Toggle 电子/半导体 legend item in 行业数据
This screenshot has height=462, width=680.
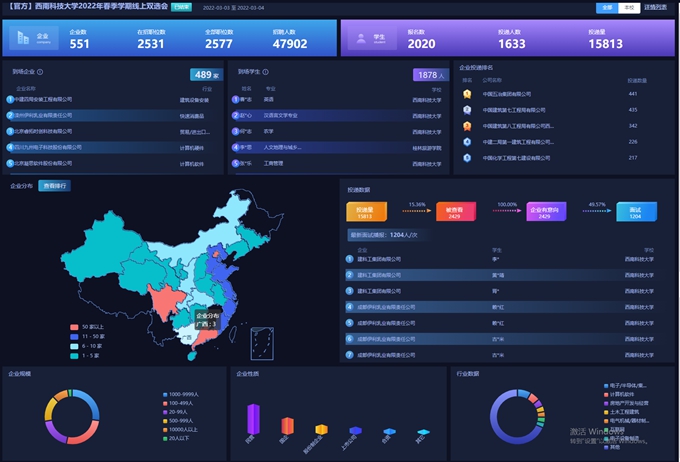pos(625,385)
